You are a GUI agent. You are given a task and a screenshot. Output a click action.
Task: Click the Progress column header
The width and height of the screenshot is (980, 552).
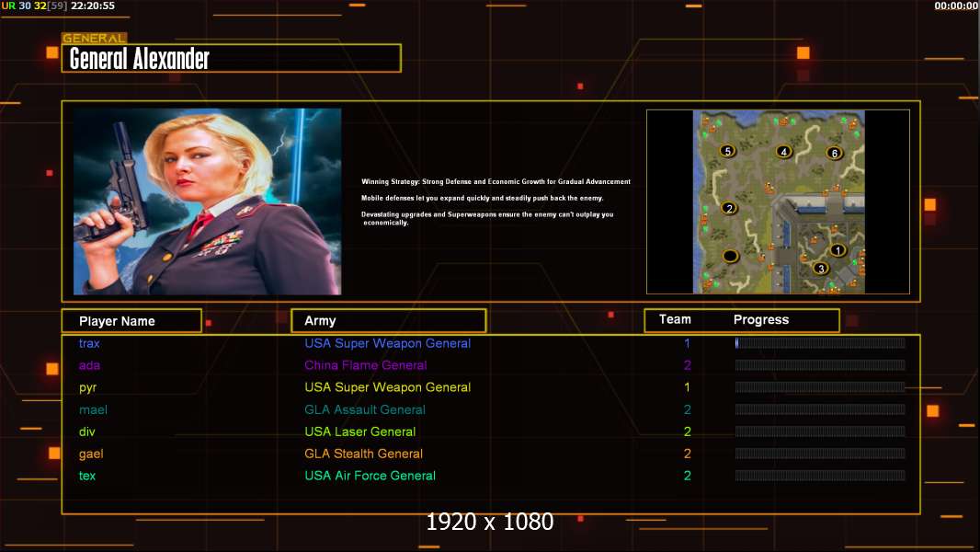pyautogui.click(x=760, y=319)
